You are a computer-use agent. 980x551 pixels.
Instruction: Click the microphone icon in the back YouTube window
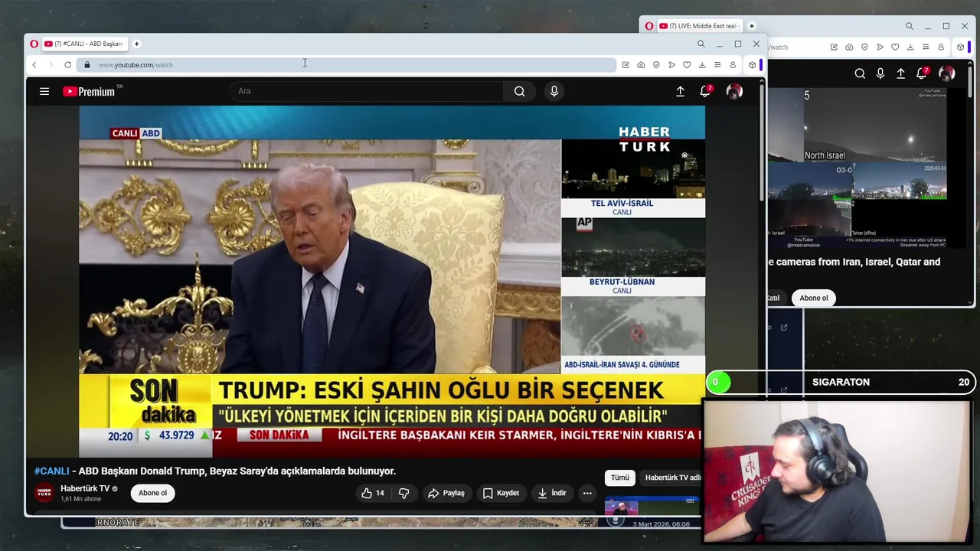tap(880, 73)
